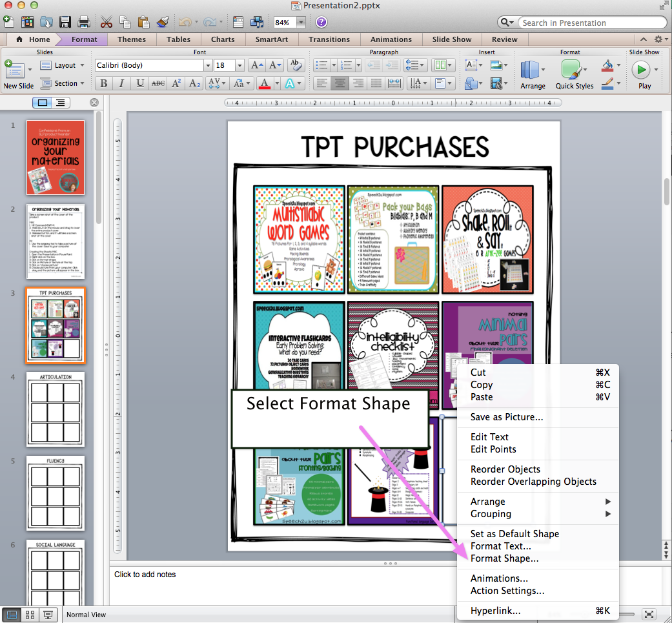
Task: Click the New Slide icon
Action: [x=14, y=70]
